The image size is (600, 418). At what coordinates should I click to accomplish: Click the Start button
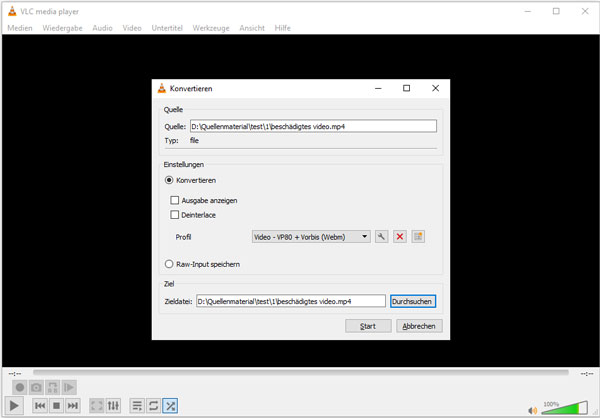click(x=368, y=326)
